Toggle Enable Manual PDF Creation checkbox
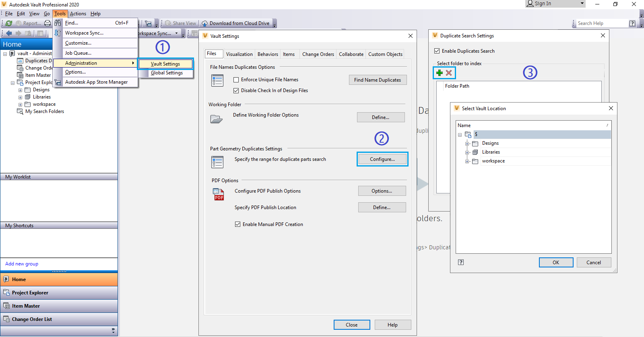Image resolution: width=644 pixels, height=337 pixels. pyautogui.click(x=238, y=224)
